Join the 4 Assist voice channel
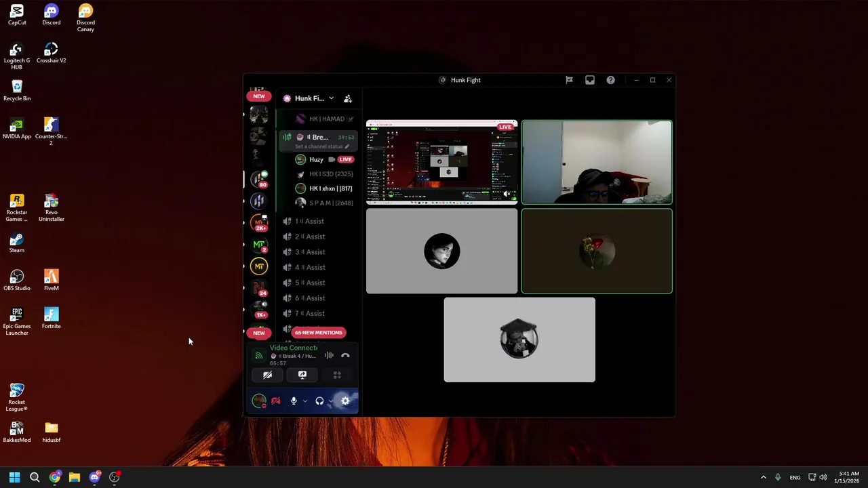 pyautogui.click(x=318, y=267)
